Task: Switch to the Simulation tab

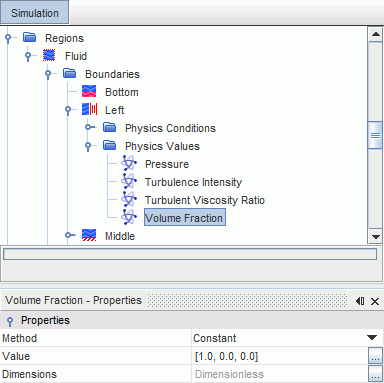Action: (x=35, y=12)
